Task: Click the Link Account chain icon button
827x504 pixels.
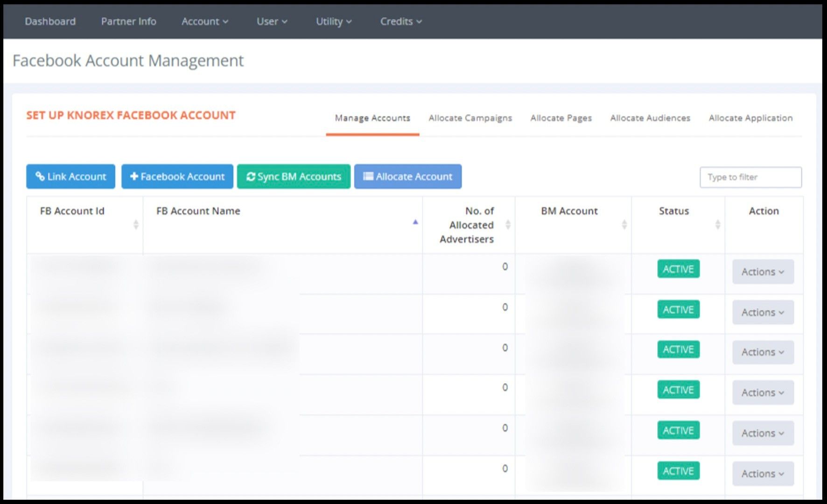Action: tap(40, 176)
